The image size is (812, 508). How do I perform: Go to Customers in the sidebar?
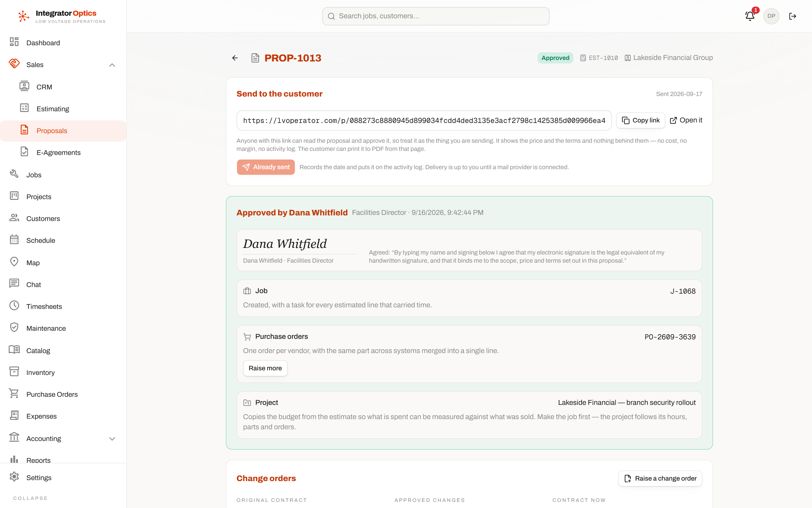pyautogui.click(x=63, y=218)
